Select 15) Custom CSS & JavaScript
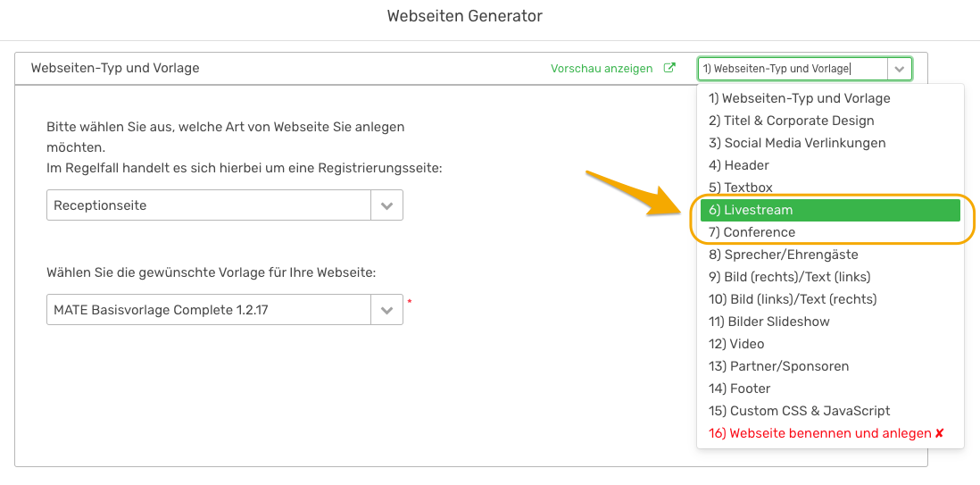The width and height of the screenshot is (980, 485). click(830, 411)
